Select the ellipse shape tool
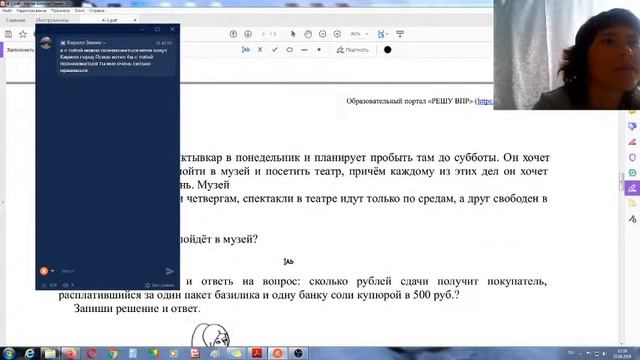 coord(289,50)
